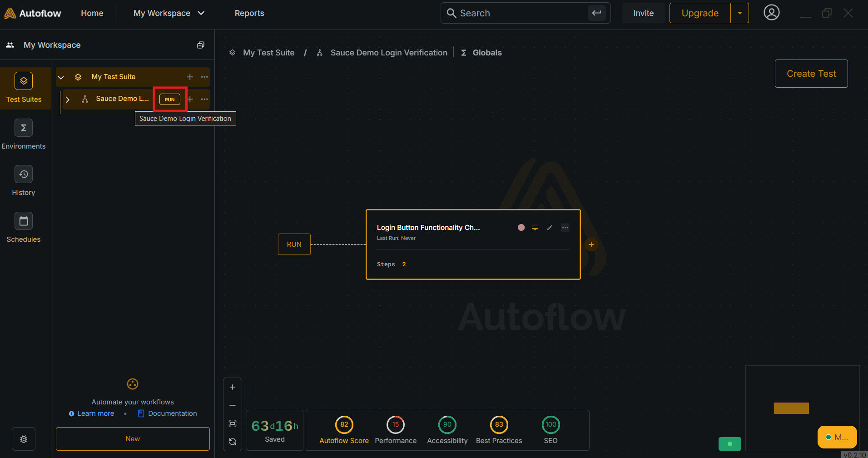Click the time Saved counter
This screenshot has height=458, width=868.
click(x=275, y=430)
